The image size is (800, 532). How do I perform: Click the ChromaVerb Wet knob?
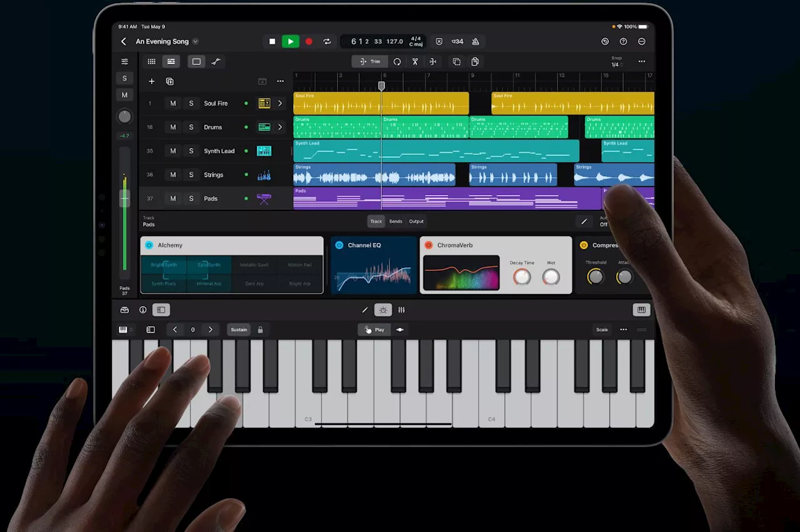tap(551, 277)
